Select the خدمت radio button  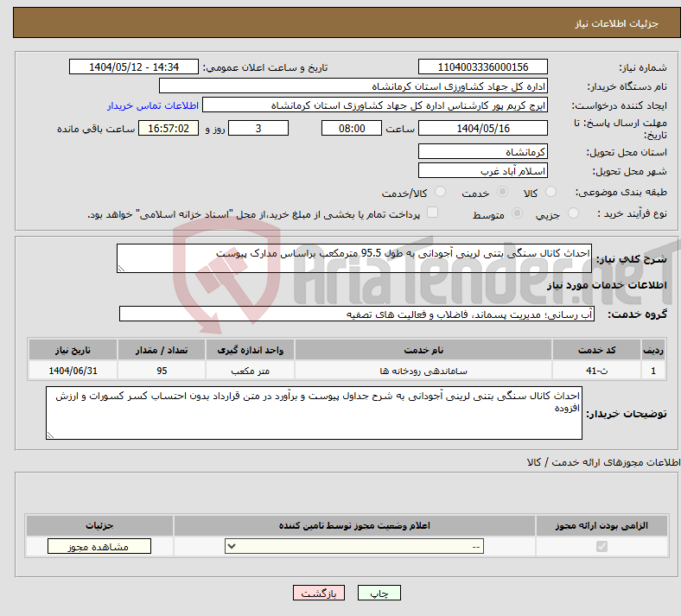(x=502, y=192)
